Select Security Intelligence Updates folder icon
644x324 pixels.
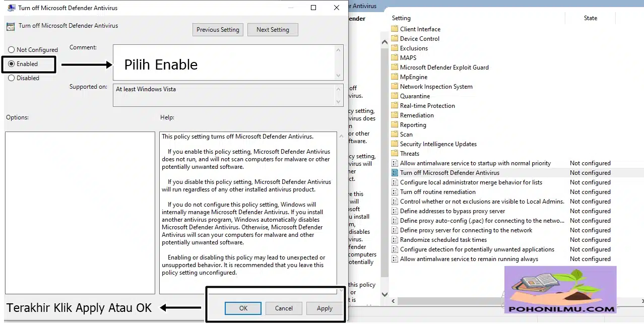pos(395,144)
